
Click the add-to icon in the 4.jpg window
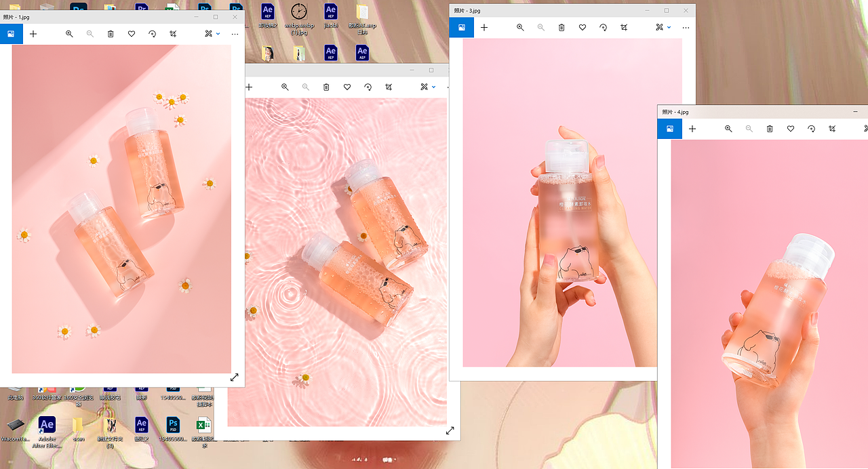coord(692,128)
